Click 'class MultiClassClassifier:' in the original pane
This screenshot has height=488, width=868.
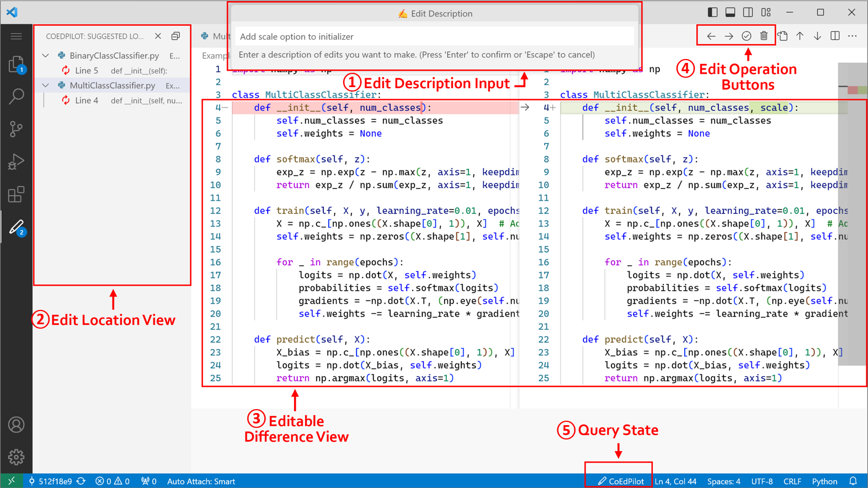click(306, 95)
